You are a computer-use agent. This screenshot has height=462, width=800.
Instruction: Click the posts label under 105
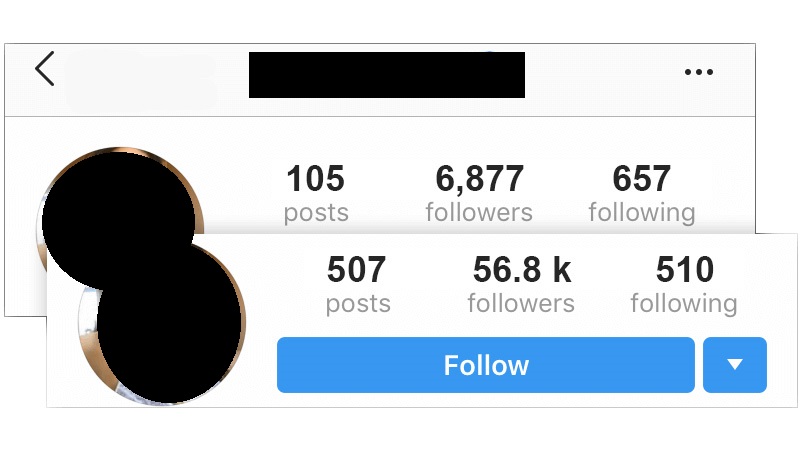316,213
